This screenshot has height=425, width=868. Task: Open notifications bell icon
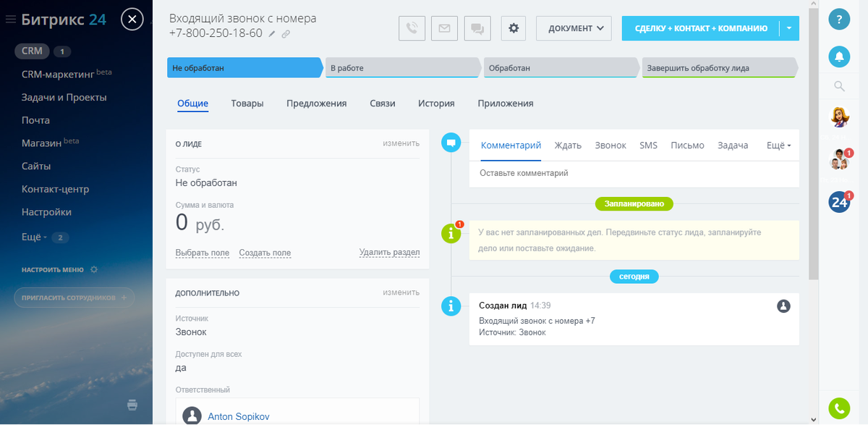click(839, 56)
